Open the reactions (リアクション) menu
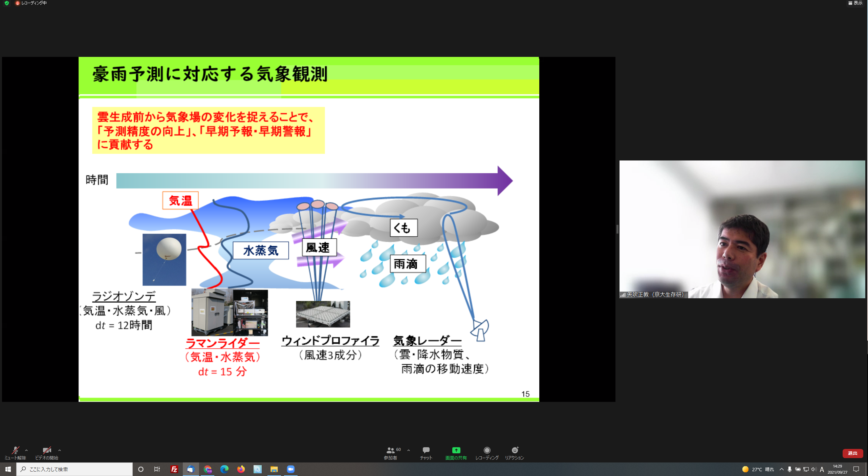 tap(515, 453)
